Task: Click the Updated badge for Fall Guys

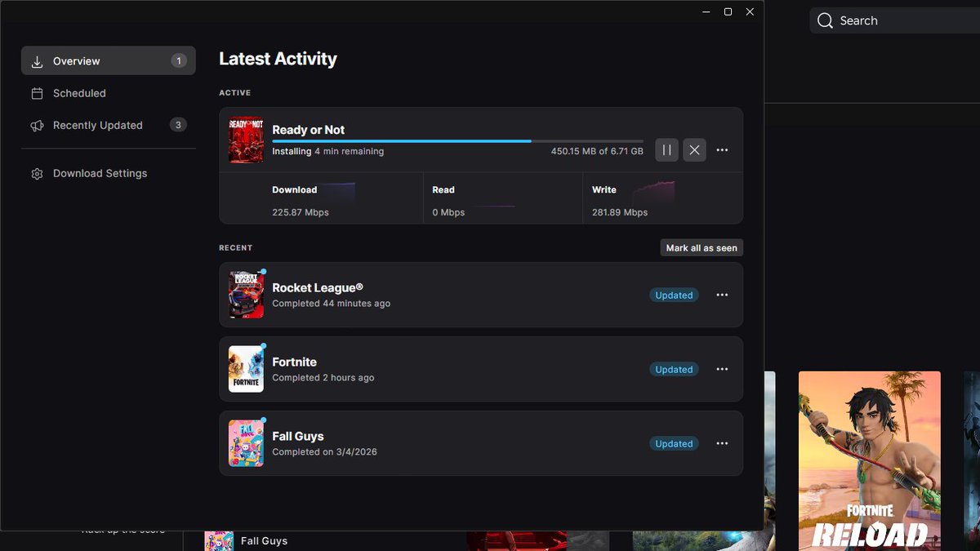Action: (674, 444)
